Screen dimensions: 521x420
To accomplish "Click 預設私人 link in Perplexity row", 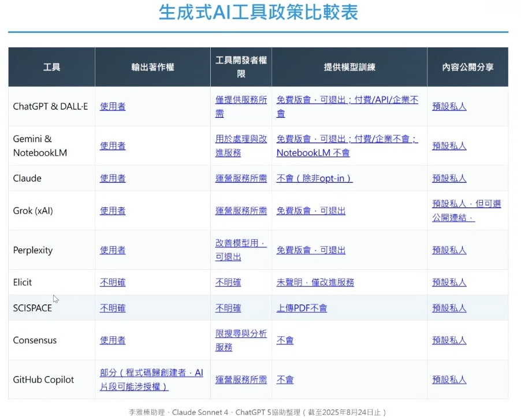I will coord(449,250).
